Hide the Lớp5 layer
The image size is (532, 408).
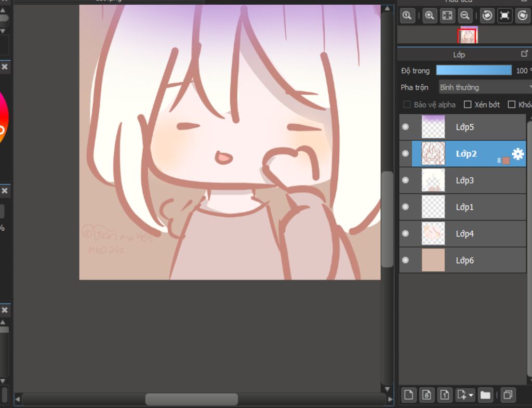pos(405,127)
